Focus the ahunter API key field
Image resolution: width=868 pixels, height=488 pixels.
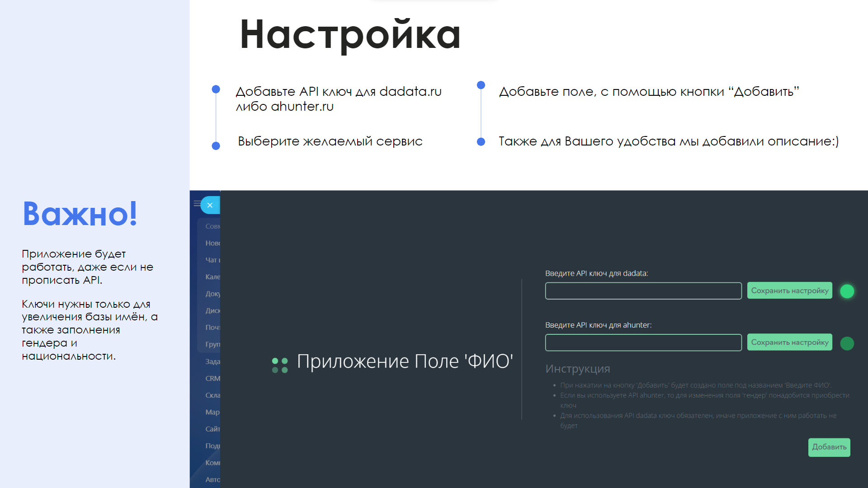643,343
